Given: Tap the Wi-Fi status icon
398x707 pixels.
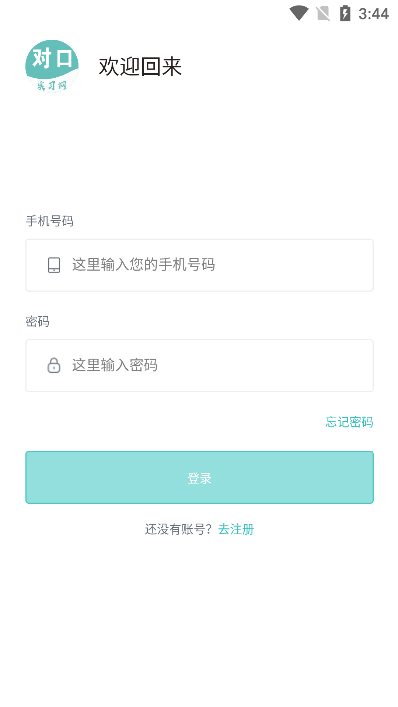Looking at the screenshot, I should click(298, 13).
